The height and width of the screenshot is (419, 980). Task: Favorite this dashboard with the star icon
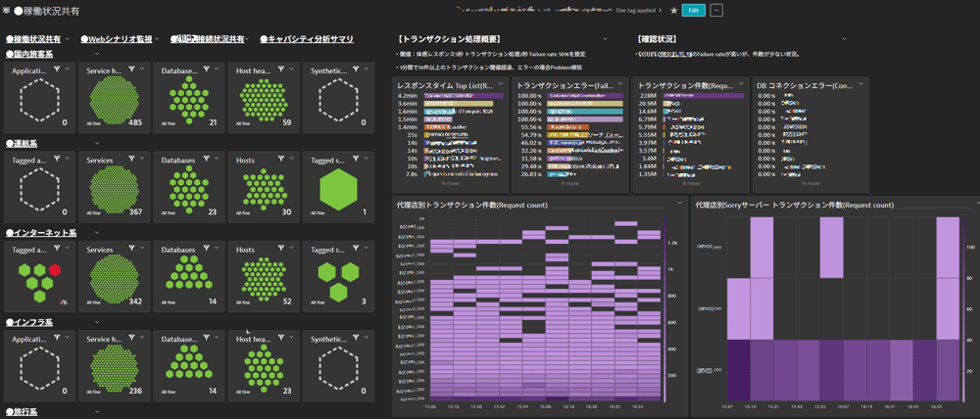[x=674, y=11]
